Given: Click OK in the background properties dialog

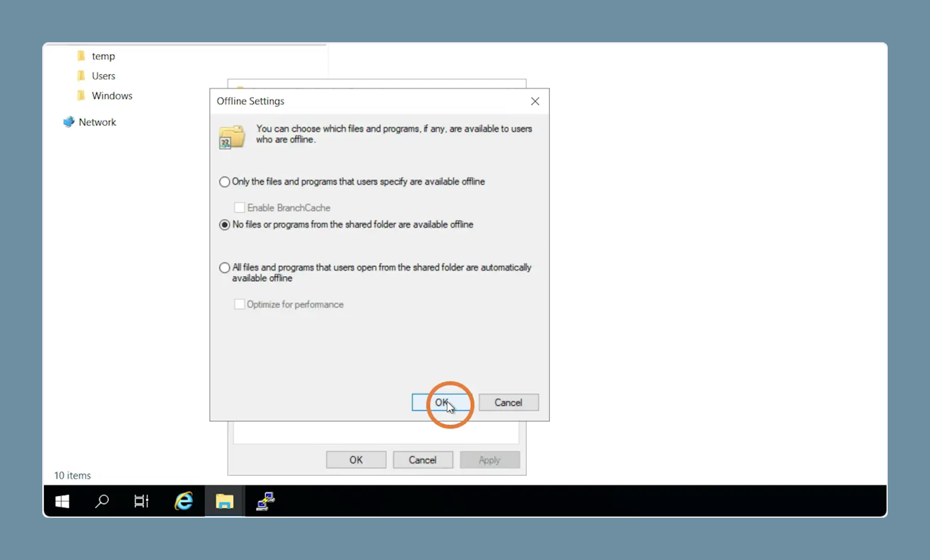Looking at the screenshot, I should 356,460.
